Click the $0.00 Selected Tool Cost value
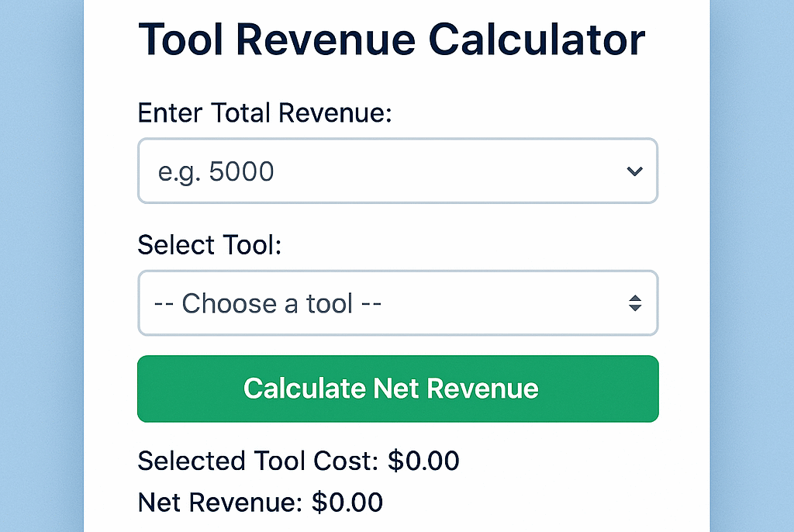Viewport: 794px width, 532px height. [x=423, y=461]
